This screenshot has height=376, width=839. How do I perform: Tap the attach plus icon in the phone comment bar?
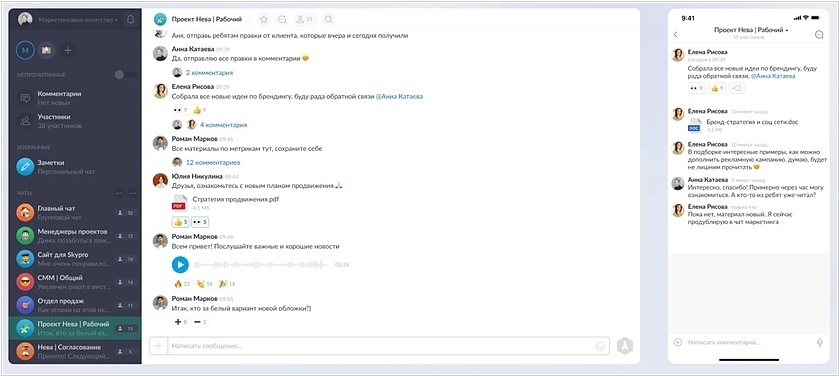pyautogui.click(x=678, y=342)
